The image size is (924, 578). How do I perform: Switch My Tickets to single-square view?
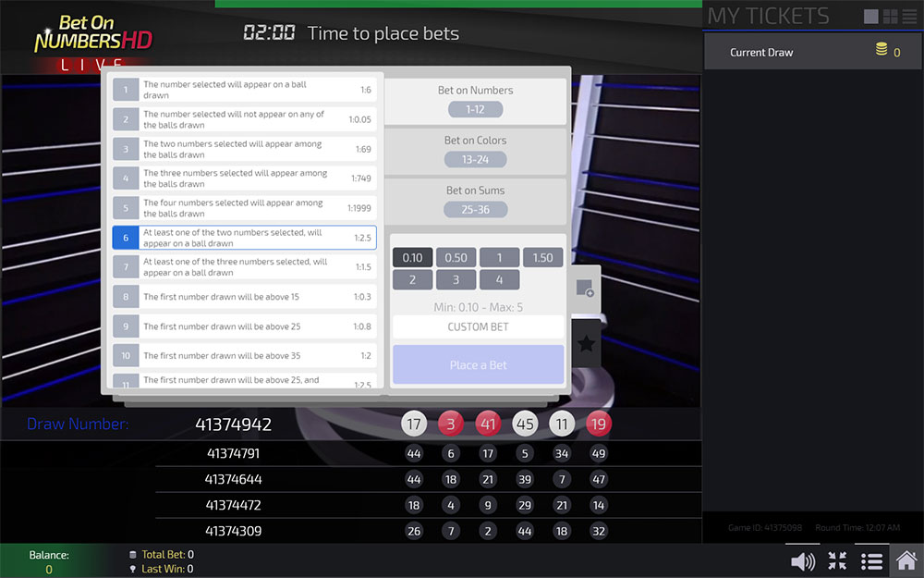coord(870,17)
